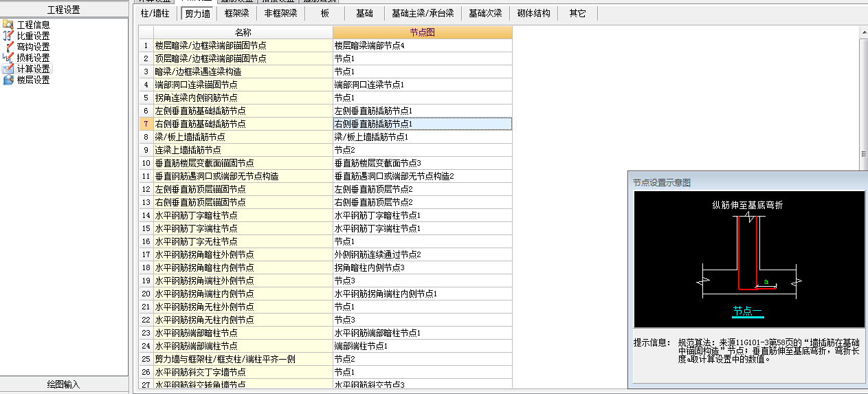Click row number 7 header cell

tap(146, 124)
